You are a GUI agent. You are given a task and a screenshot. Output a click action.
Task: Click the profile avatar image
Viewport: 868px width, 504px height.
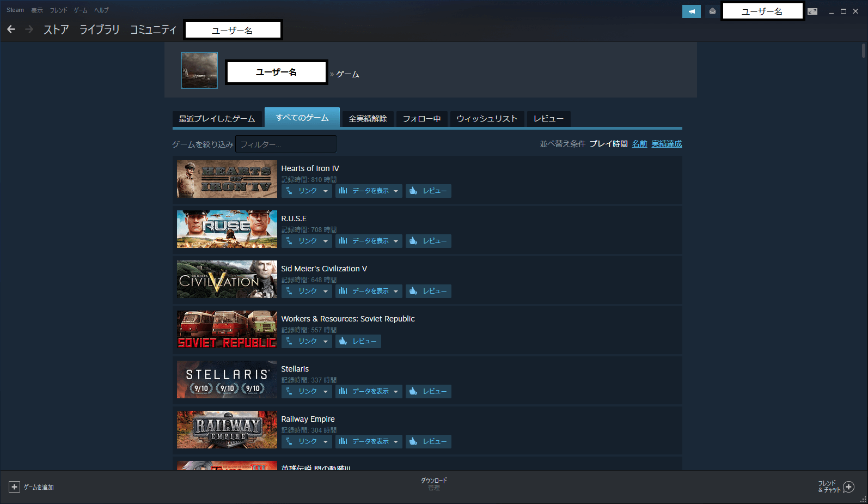point(199,70)
